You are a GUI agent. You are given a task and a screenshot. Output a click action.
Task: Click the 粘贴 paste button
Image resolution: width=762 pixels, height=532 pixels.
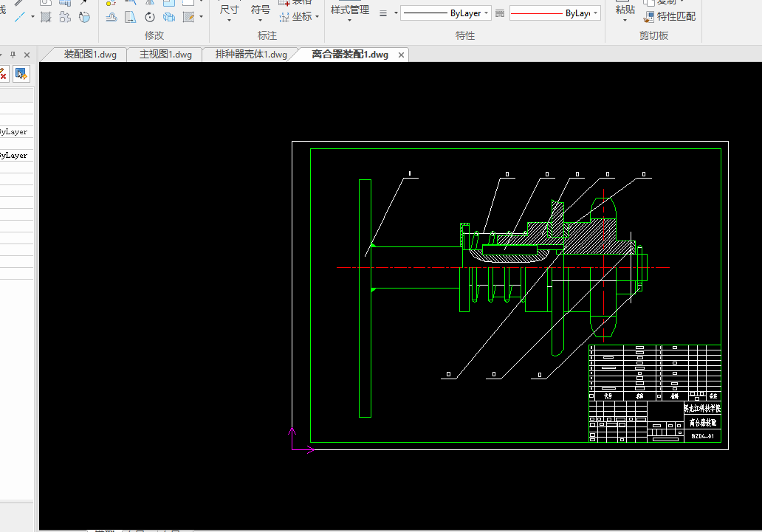625,10
